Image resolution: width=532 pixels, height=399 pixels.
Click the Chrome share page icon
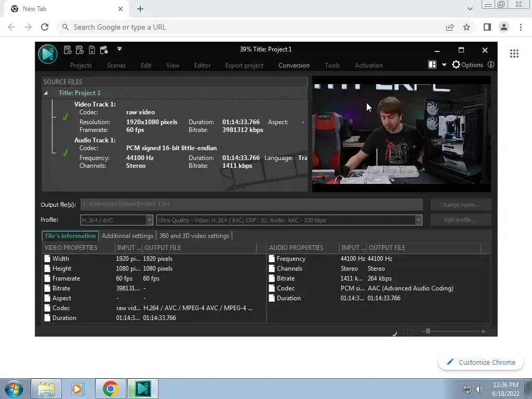[x=450, y=27]
